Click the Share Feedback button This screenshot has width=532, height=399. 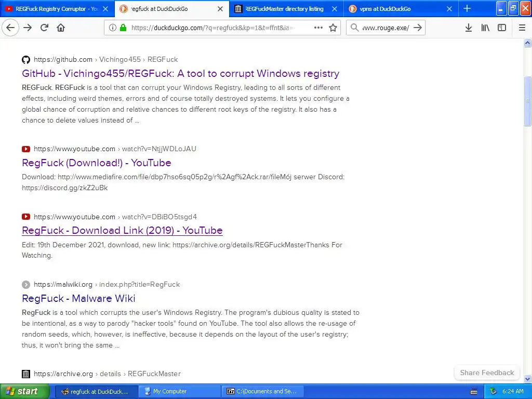487,373
